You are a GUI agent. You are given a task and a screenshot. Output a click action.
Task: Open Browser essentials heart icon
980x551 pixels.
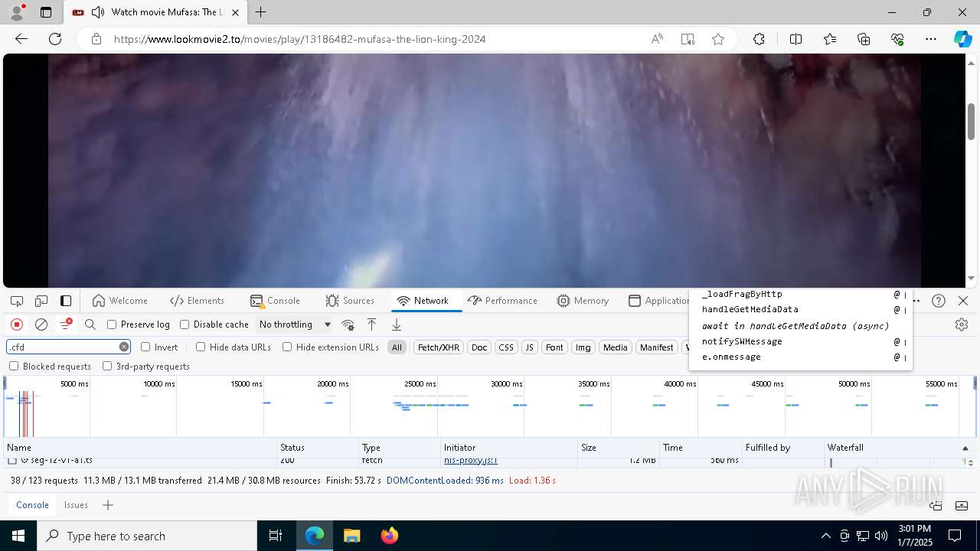[x=897, y=39]
